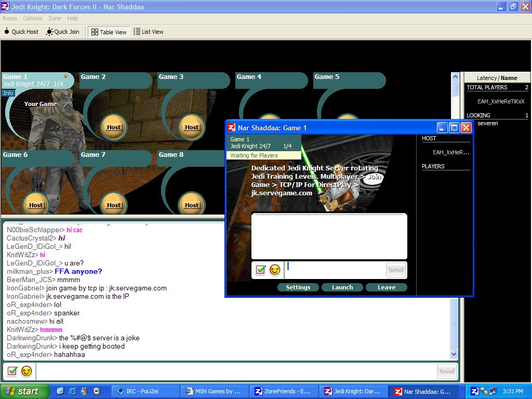Click Internet Explorer quick launch icon

(73, 391)
